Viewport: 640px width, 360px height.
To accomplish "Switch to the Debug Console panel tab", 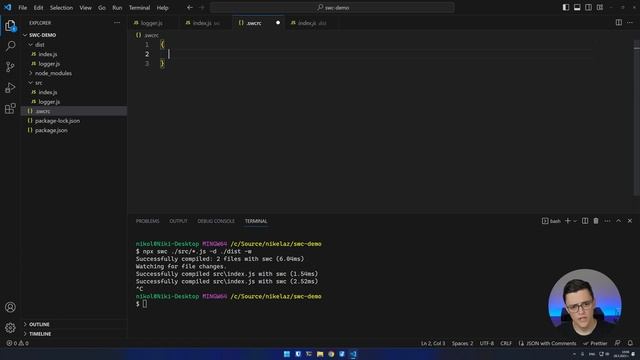I will 216,221.
